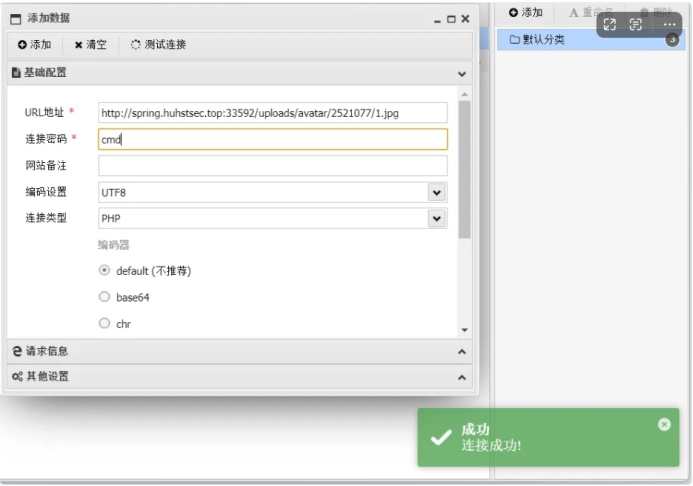Click 测试连接 to test the connection
Viewport: 693px width, 486px height.
pyautogui.click(x=158, y=45)
